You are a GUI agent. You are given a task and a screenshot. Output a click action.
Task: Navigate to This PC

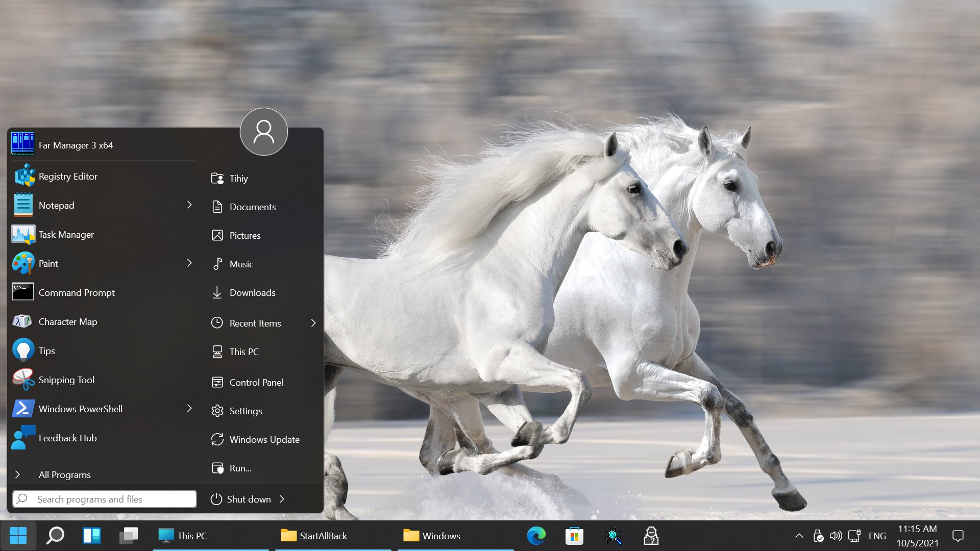(243, 351)
